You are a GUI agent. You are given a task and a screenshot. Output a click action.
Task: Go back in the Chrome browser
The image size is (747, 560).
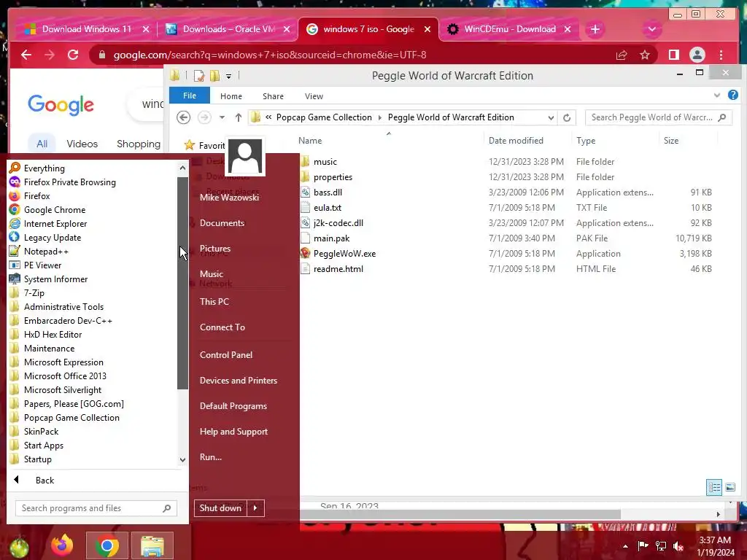tap(26, 55)
